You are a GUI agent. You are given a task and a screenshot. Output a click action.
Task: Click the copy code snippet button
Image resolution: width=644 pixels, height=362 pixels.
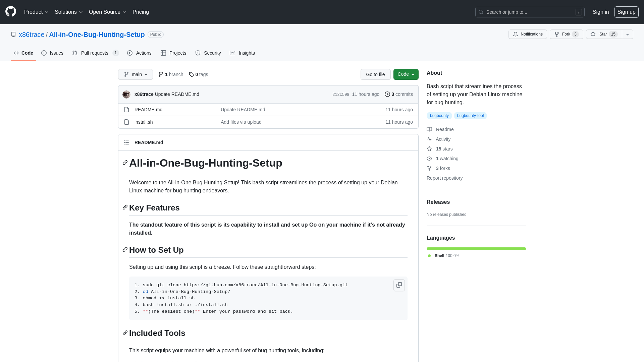coord(398,285)
